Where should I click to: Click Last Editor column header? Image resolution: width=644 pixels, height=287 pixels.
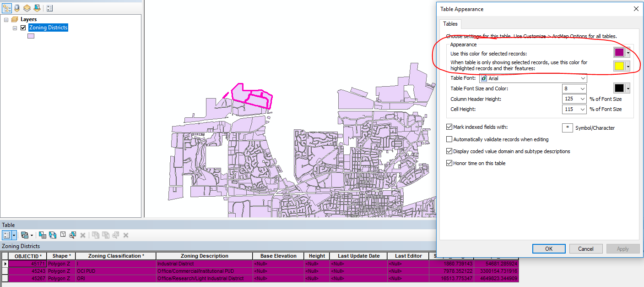click(x=408, y=256)
